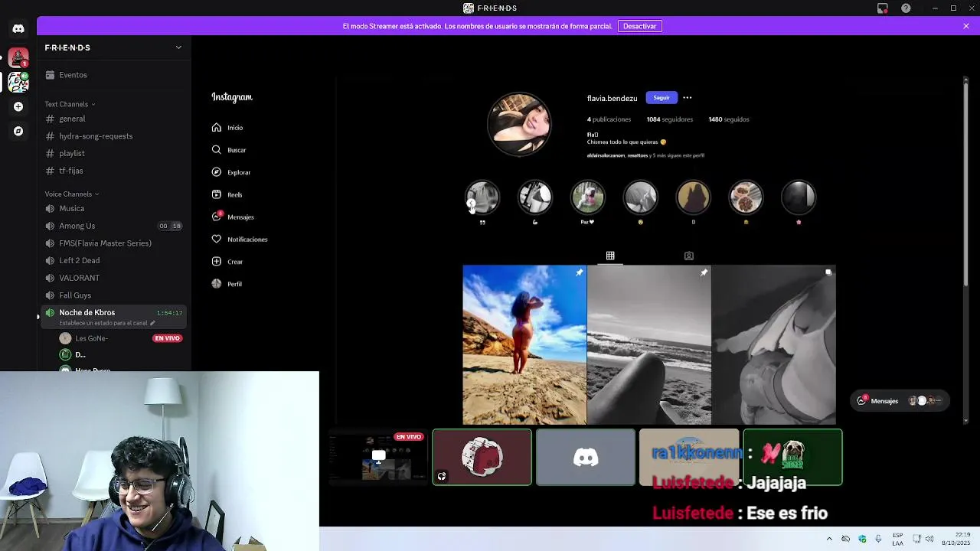Open Instagram Mensajes in the sidebar
980x551 pixels.
(x=233, y=217)
